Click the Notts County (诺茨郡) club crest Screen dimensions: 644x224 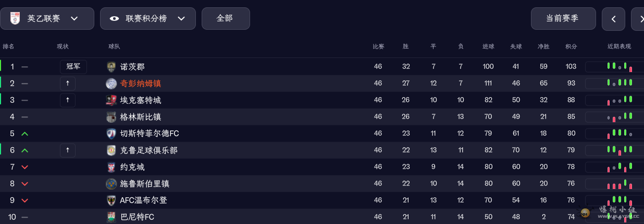pos(111,67)
